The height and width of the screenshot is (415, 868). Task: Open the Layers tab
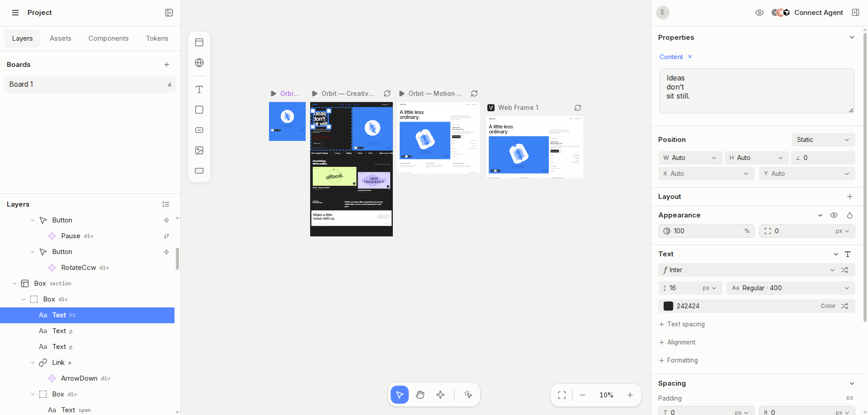[x=22, y=38]
